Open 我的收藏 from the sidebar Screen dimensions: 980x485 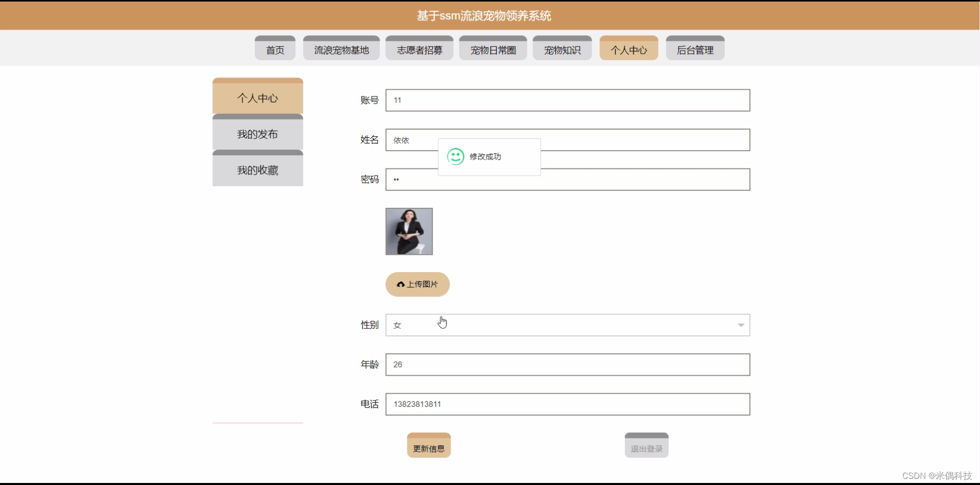pyautogui.click(x=257, y=170)
